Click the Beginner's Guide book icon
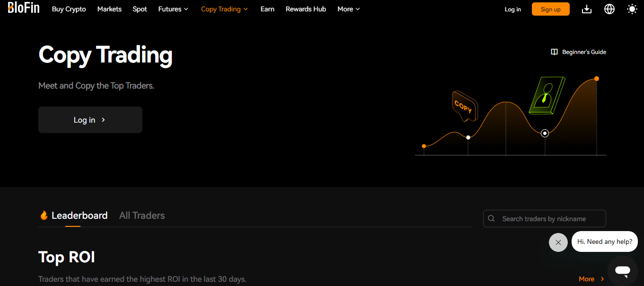Screen dimensions: 644x286 (555, 52)
